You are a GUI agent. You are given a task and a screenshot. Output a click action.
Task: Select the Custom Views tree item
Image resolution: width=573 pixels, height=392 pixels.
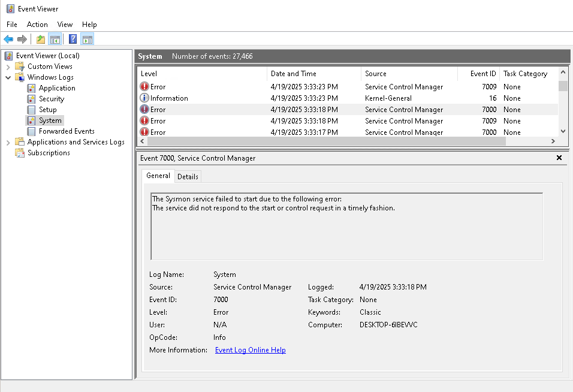[50, 67]
